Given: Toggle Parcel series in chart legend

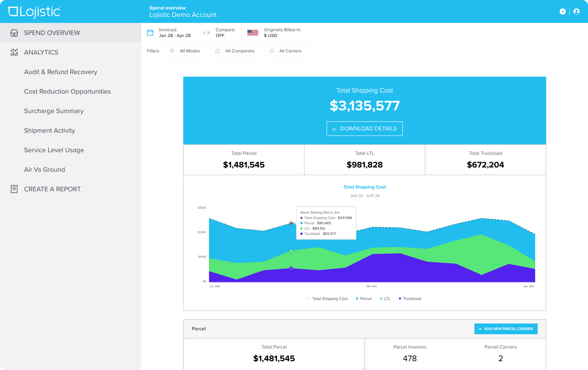Looking at the screenshot, I should tap(364, 299).
